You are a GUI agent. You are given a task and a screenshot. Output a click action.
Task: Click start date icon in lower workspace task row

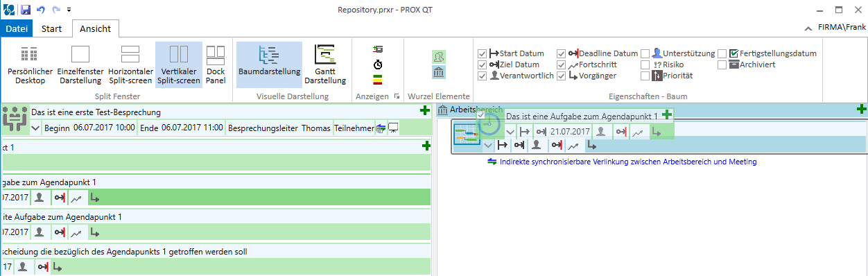click(x=502, y=145)
